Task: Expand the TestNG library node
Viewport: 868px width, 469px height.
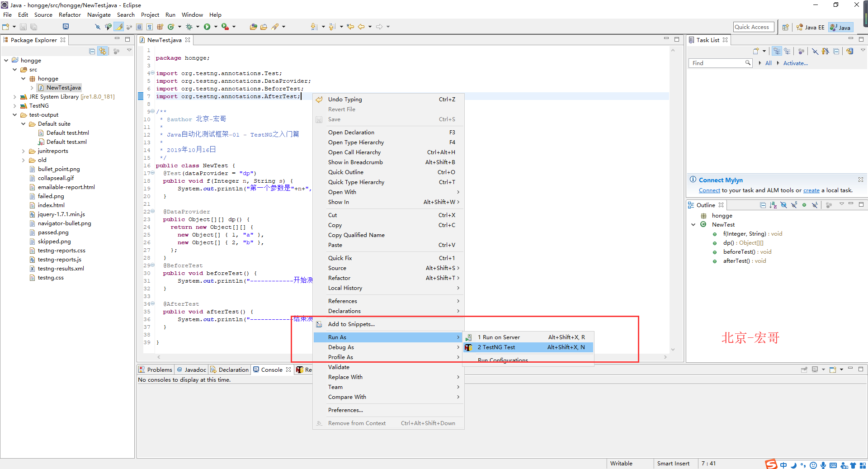Action: [x=15, y=105]
